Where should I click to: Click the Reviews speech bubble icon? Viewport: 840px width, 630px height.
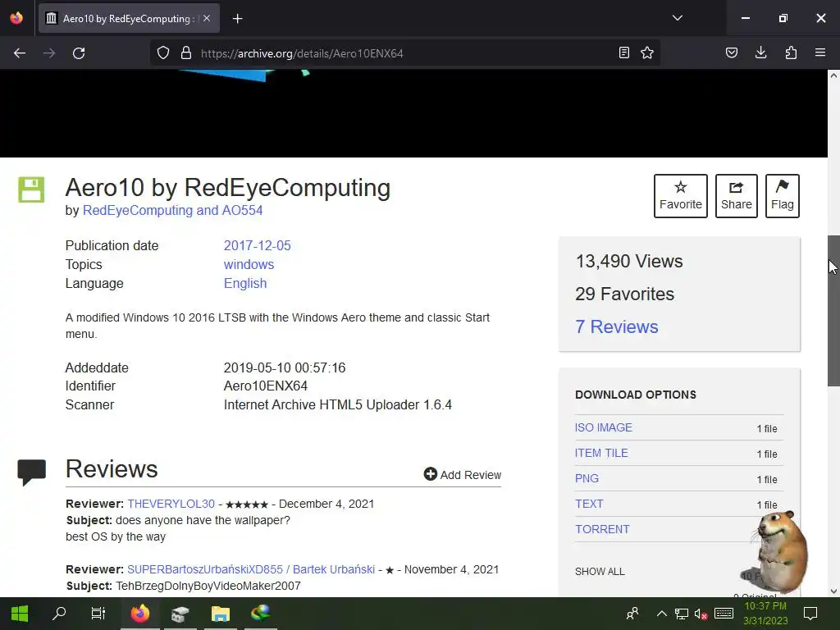[x=32, y=472]
